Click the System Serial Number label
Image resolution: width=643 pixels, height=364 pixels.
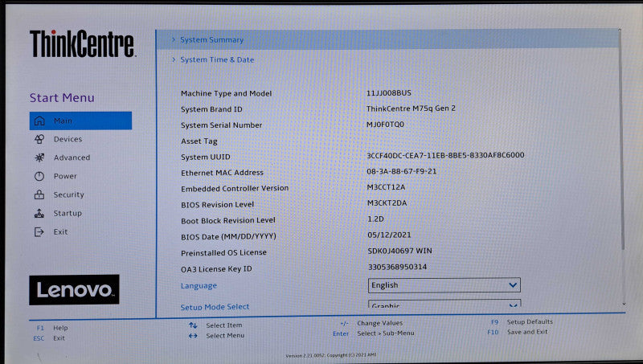coord(222,125)
